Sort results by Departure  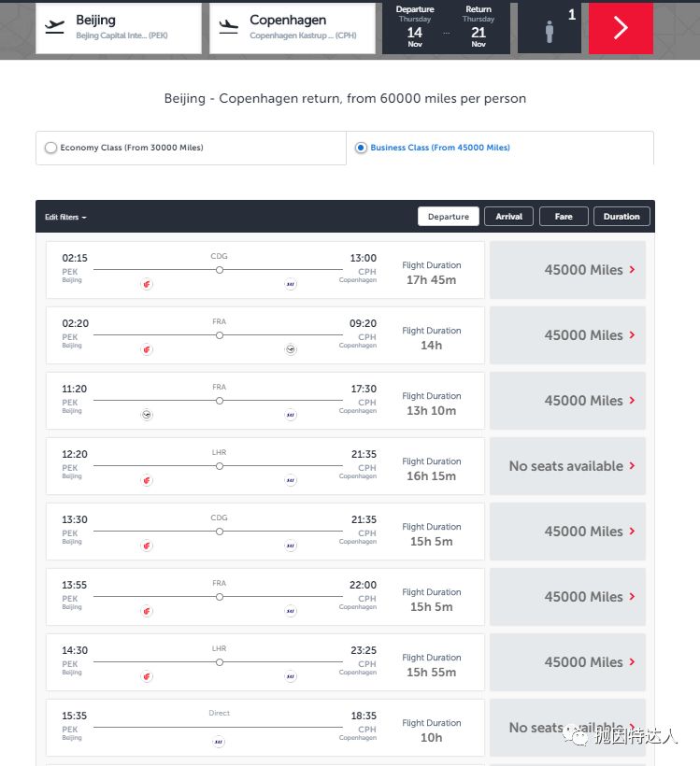click(x=449, y=217)
